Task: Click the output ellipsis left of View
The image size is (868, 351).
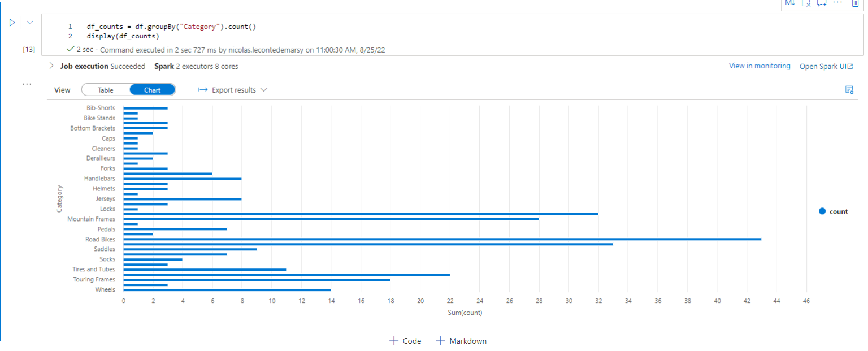Action: pos(27,84)
